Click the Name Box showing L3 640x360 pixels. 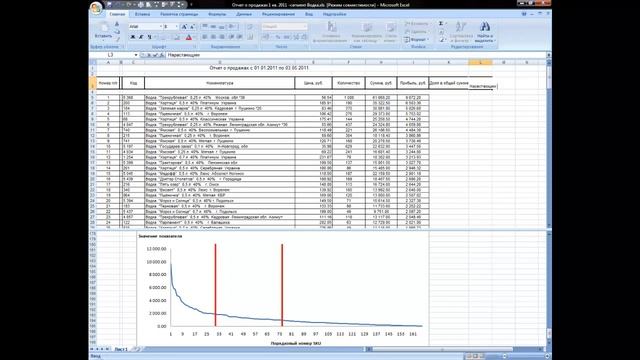(111, 55)
